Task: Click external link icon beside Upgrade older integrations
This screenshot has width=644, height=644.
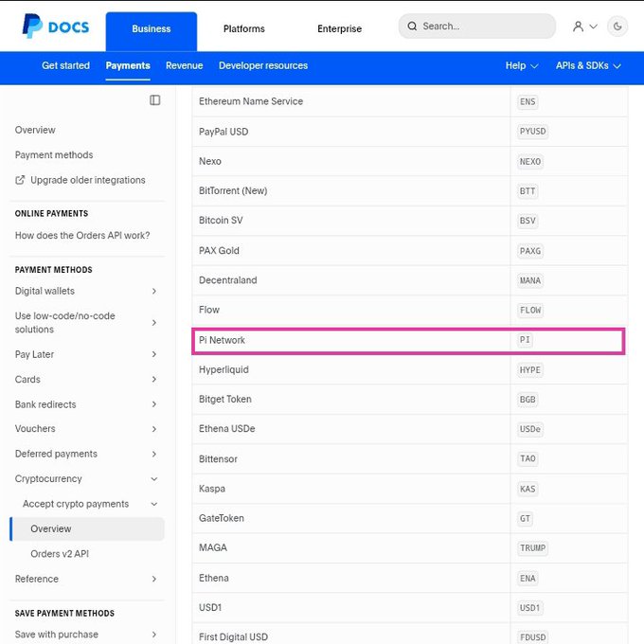Action: 20,180
